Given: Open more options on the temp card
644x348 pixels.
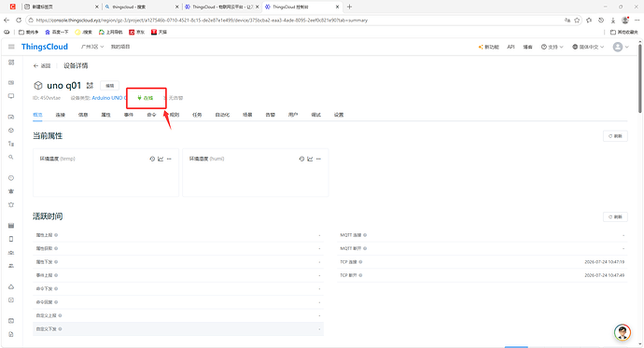Looking at the screenshot, I should 169,159.
